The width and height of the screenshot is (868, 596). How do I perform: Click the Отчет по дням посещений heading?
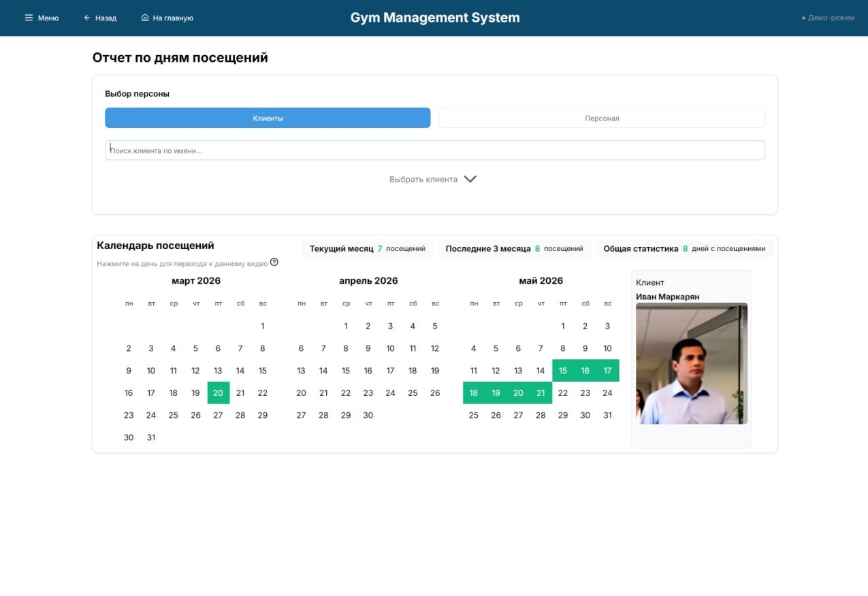pyautogui.click(x=180, y=58)
